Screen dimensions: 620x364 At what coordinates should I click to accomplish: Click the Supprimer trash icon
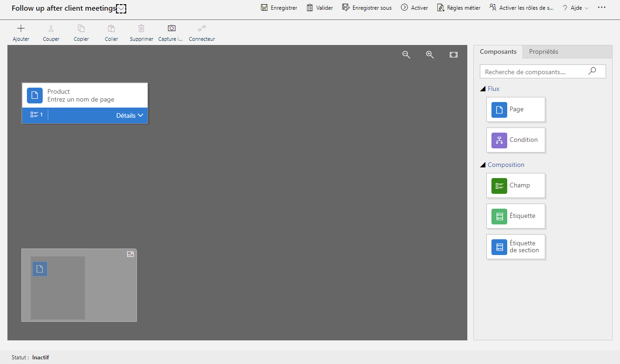(142, 28)
